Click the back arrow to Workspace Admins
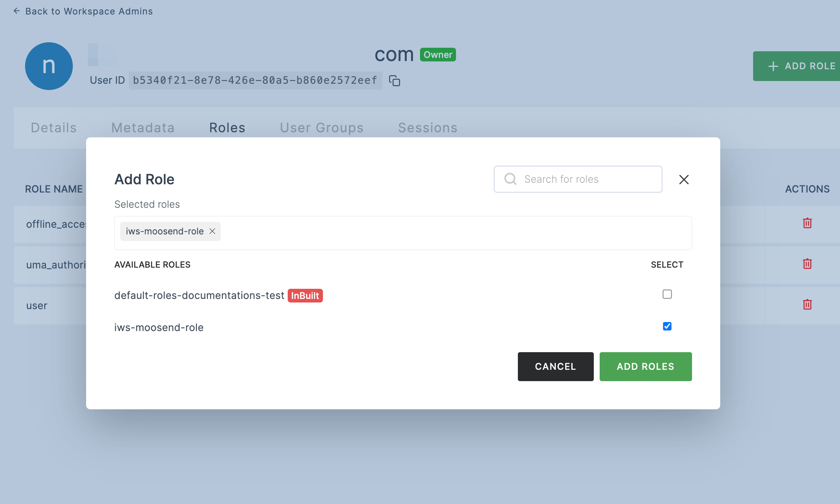This screenshot has width=840, height=504. click(16, 10)
